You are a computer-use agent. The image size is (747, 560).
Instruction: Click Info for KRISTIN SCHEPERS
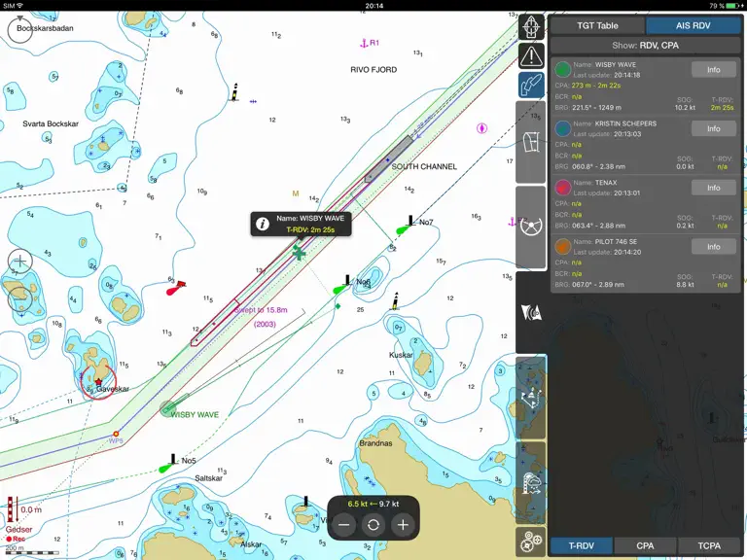click(713, 128)
